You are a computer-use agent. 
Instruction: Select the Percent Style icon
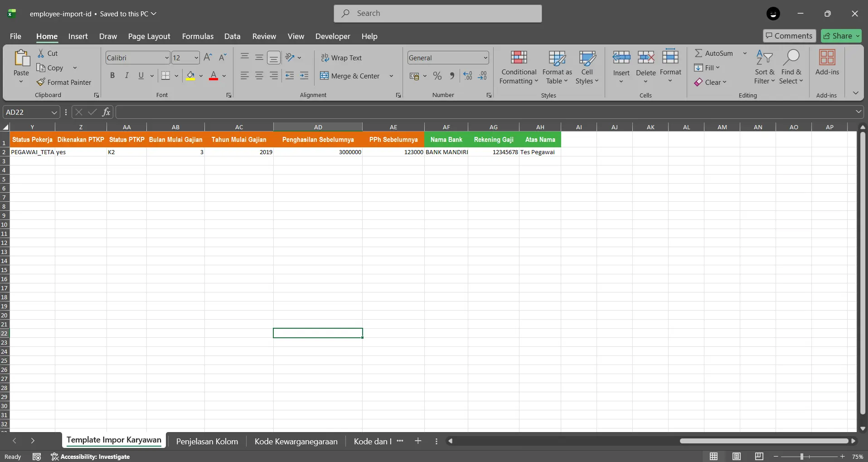437,76
